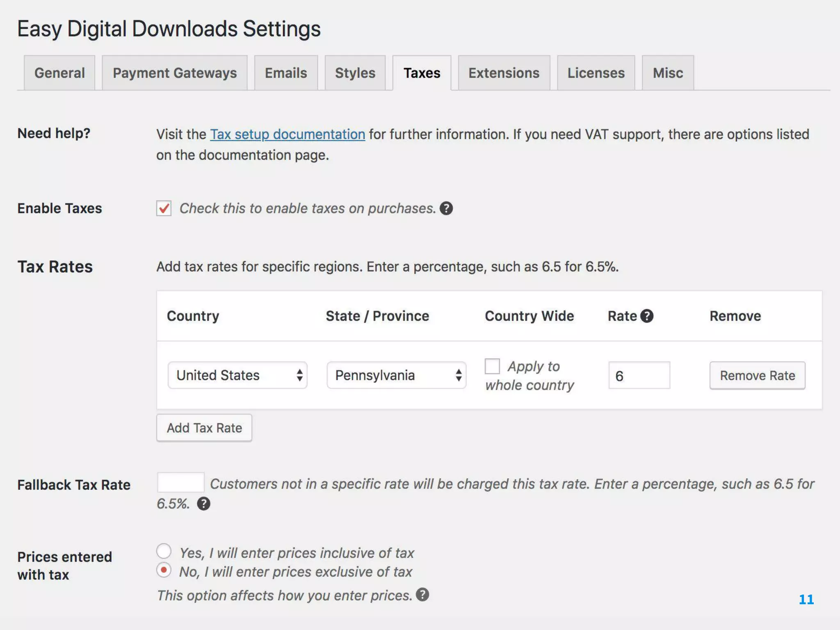Open the Tax setup documentation link
This screenshot has width=840, height=630.
288,134
